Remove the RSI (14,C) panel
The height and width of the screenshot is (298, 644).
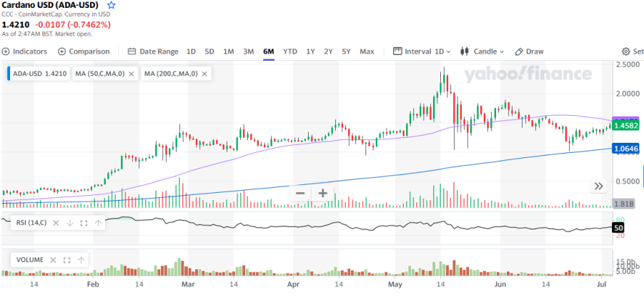click(56, 223)
